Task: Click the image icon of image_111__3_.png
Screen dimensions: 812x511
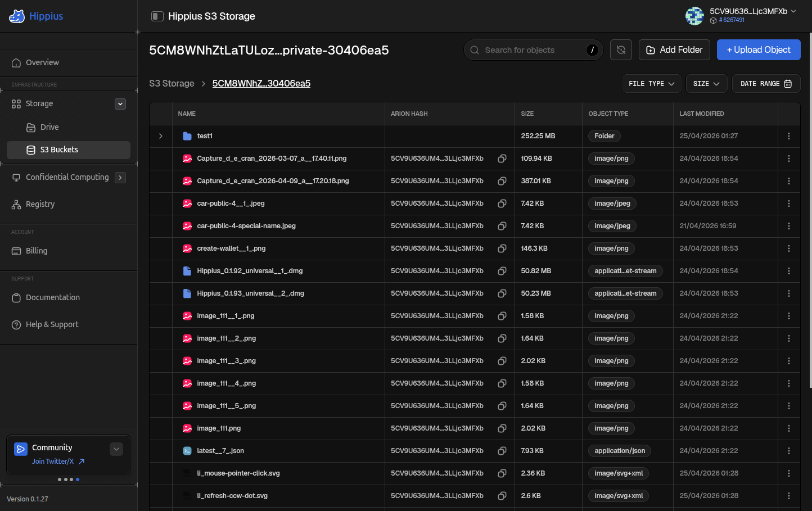Action: (x=187, y=361)
